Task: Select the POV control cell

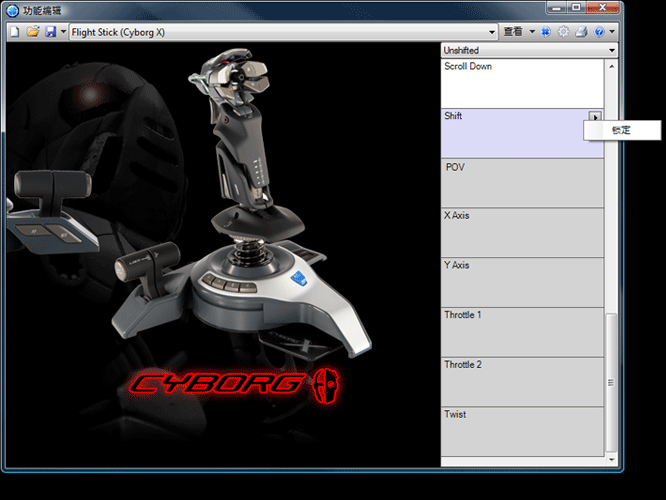Action: pyautogui.click(x=522, y=183)
